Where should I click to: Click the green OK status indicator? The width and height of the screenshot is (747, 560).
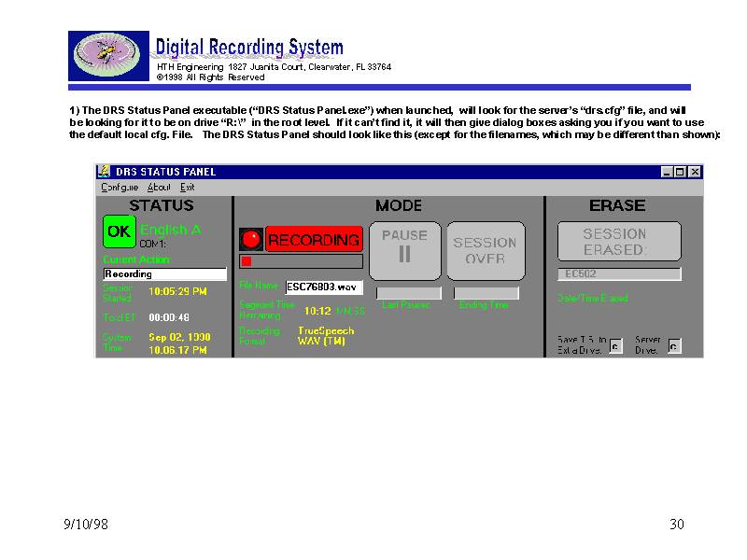click(119, 231)
